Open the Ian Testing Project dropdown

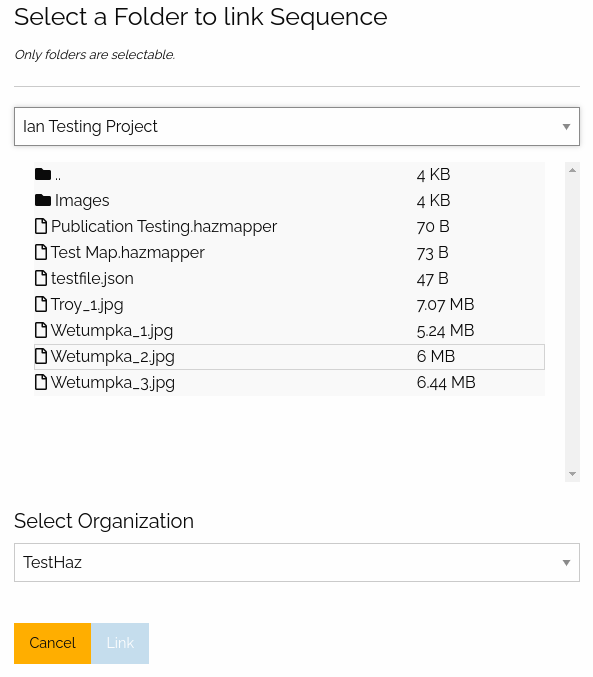coord(297,127)
